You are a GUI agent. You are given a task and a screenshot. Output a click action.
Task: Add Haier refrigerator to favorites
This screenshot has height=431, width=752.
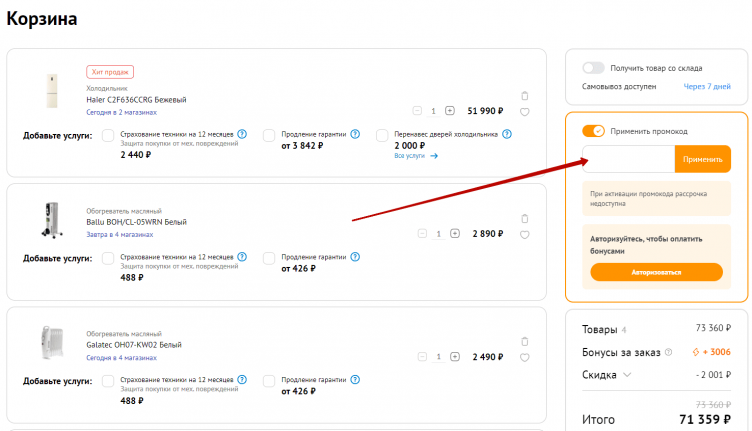(x=524, y=112)
